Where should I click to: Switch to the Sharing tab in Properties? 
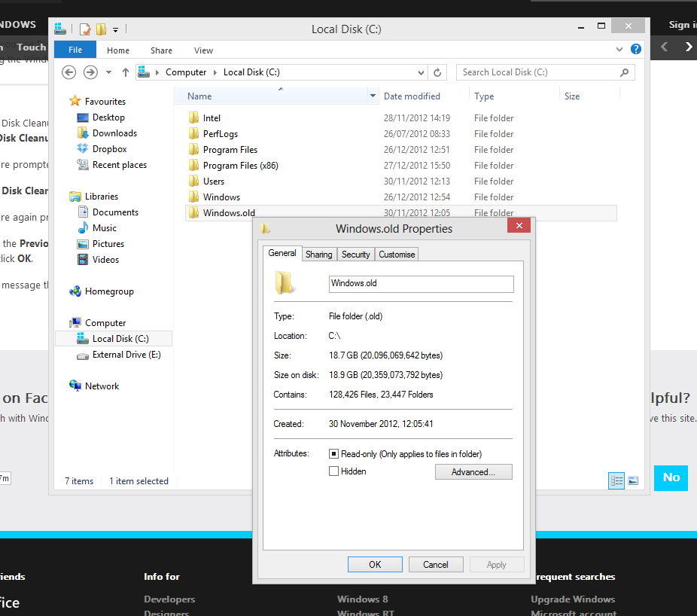click(318, 255)
